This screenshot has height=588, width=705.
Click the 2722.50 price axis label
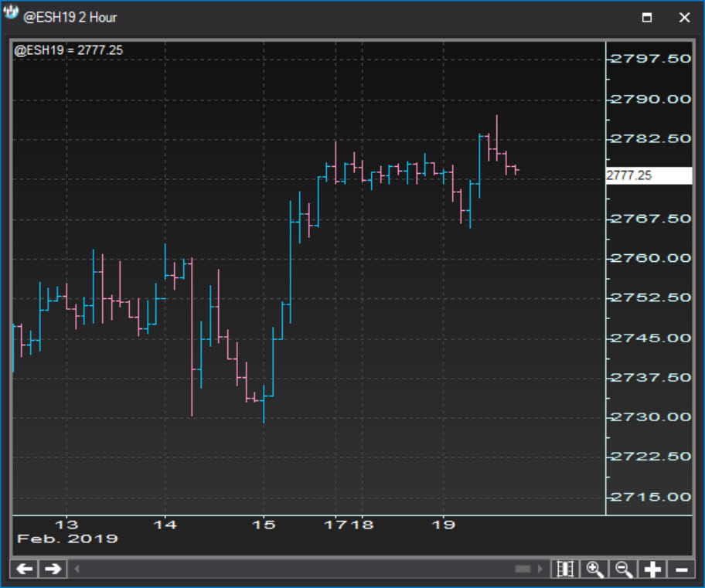[651, 457]
